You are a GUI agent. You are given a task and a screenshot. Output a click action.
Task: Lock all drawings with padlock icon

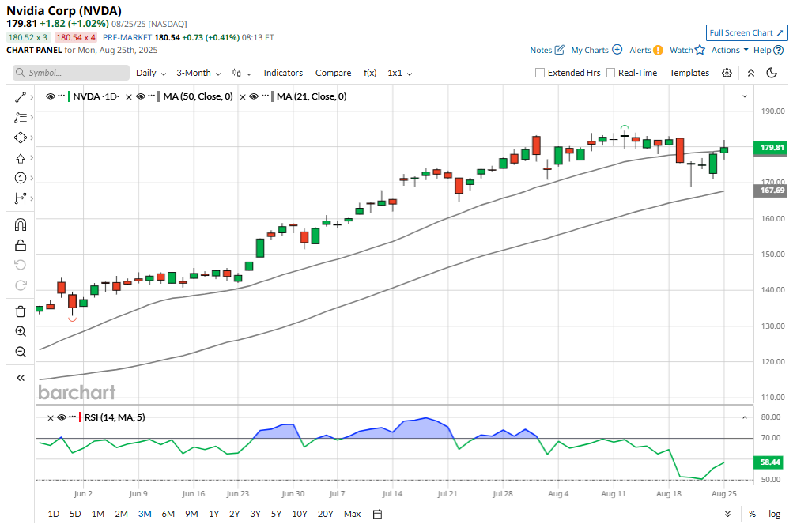pyautogui.click(x=21, y=245)
